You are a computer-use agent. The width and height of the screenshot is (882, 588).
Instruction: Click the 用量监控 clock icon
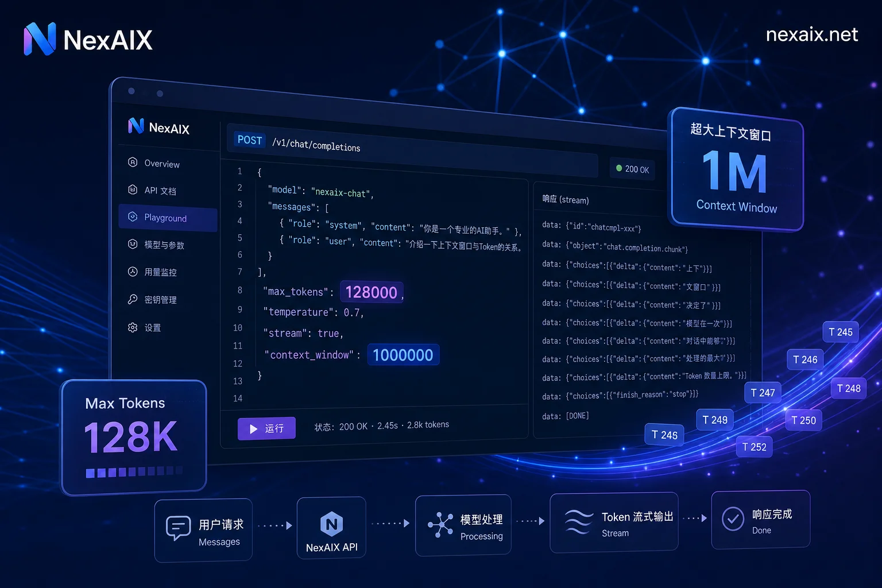coord(133,272)
